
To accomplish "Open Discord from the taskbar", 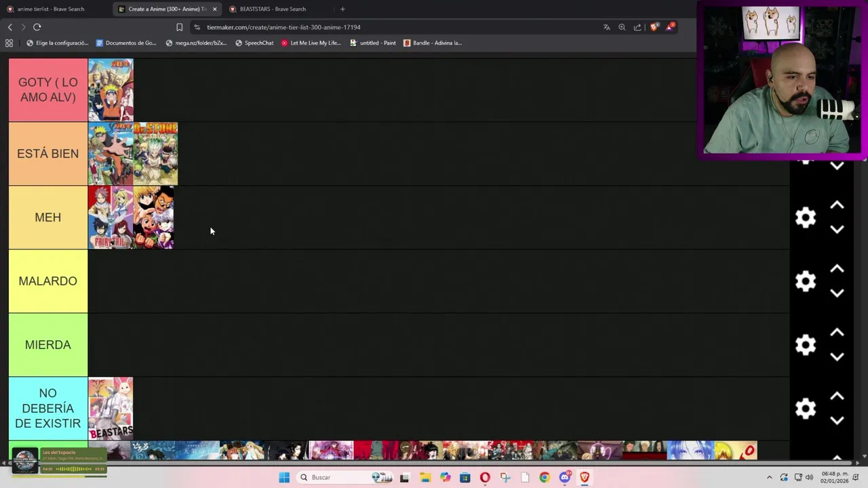I will click(x=565, y=477).
